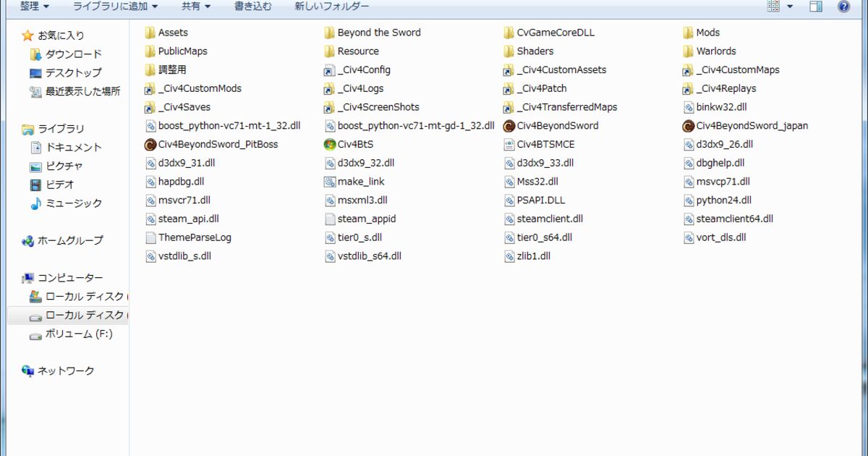
Task: Click 書き込む in the toolbar
Action: 253,7
